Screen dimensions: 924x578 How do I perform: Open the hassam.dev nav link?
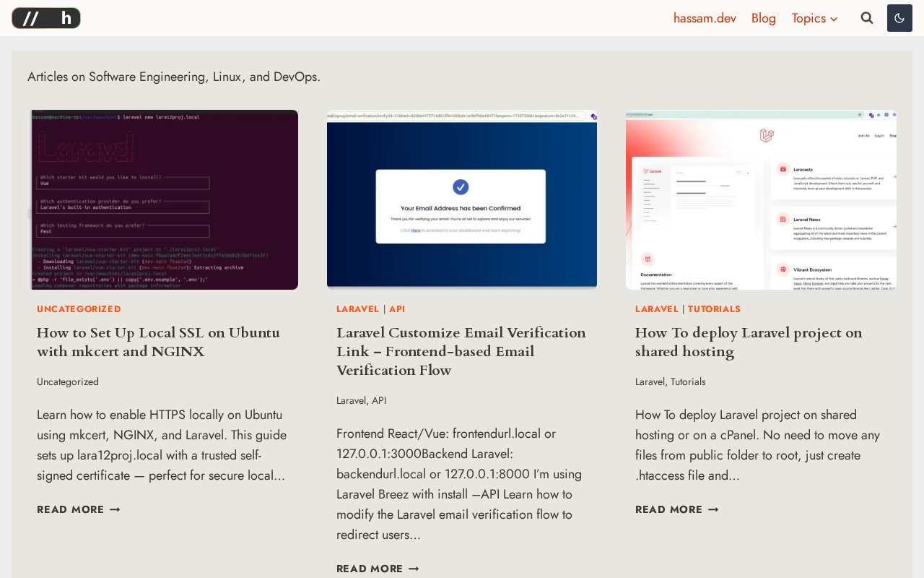point(705,18)
